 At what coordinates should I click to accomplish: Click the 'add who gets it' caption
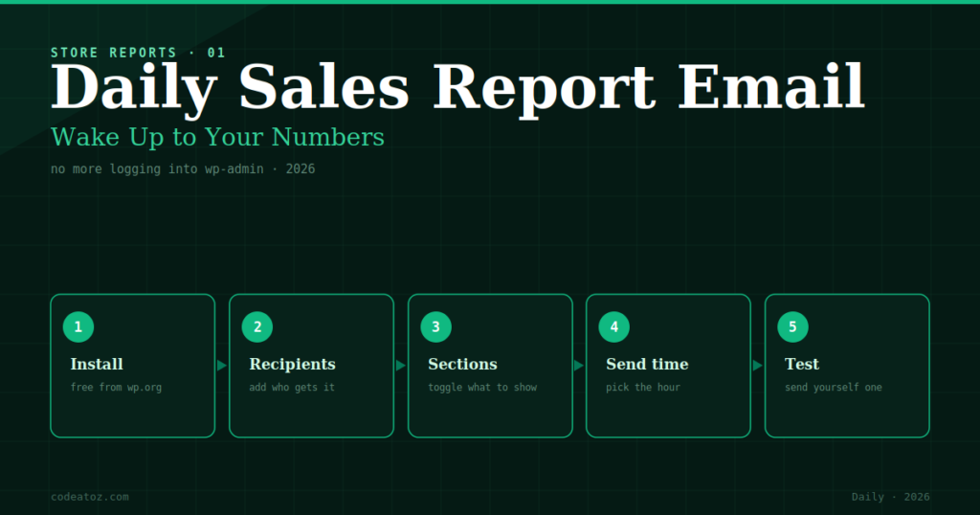pos(292,388)
